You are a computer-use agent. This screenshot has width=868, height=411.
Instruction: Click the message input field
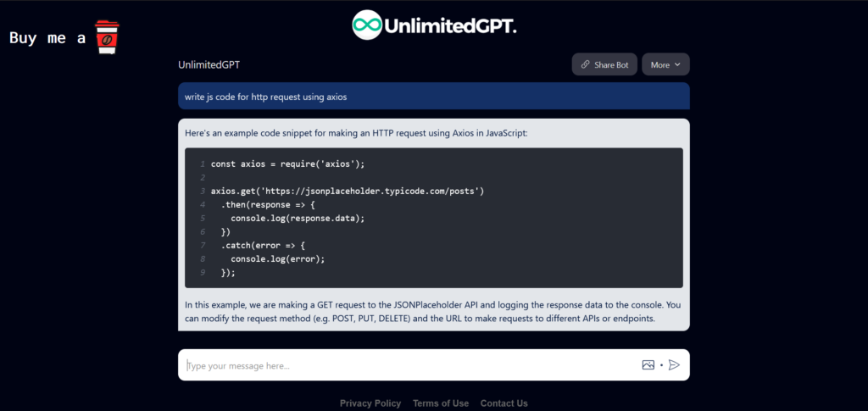point(407,365)
